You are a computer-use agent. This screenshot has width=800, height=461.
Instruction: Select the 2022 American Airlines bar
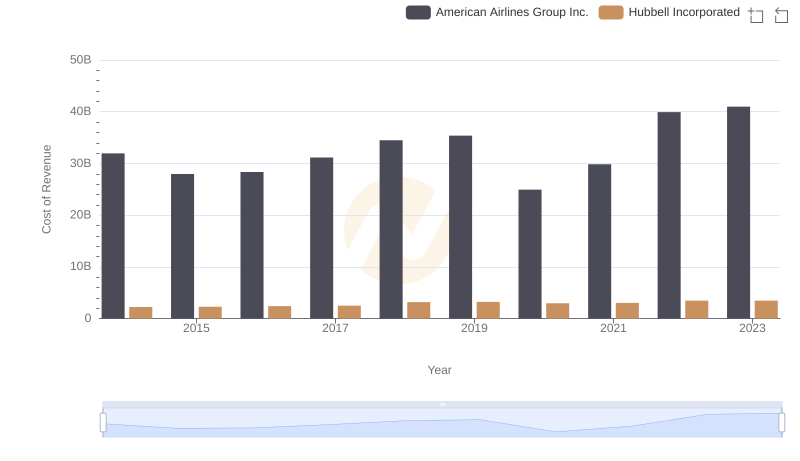pos(669,215)
